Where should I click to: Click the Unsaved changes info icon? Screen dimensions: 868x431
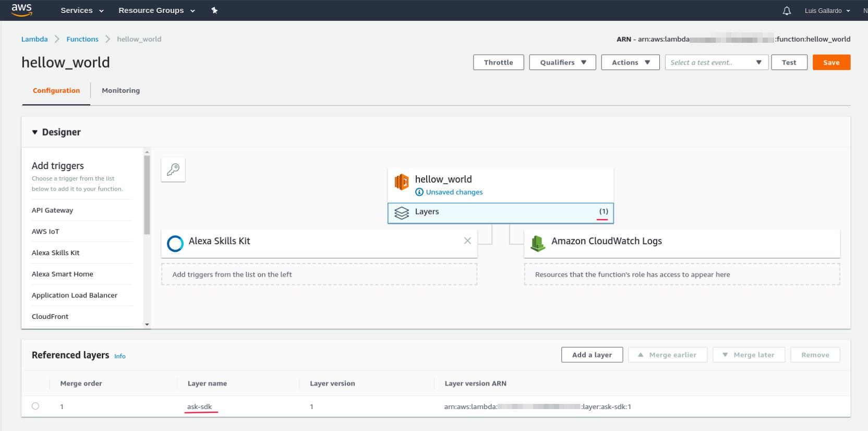point(419,192)
